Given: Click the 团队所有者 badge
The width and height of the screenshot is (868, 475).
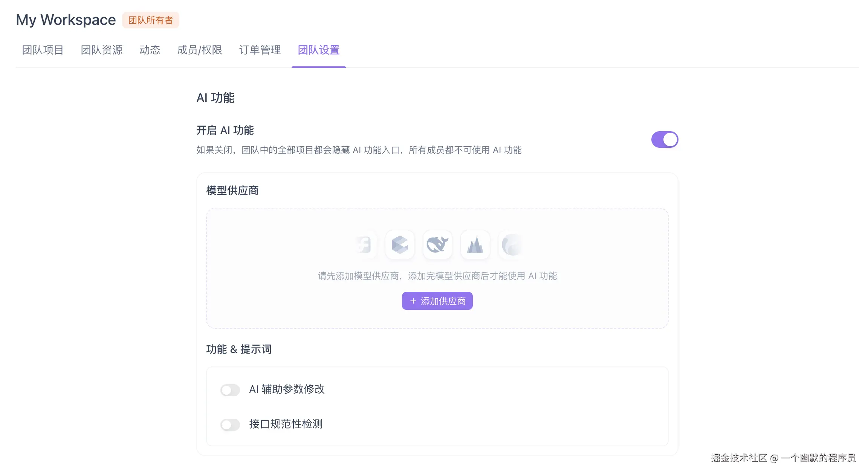Looking at the screenshot, I should (150, 20).
